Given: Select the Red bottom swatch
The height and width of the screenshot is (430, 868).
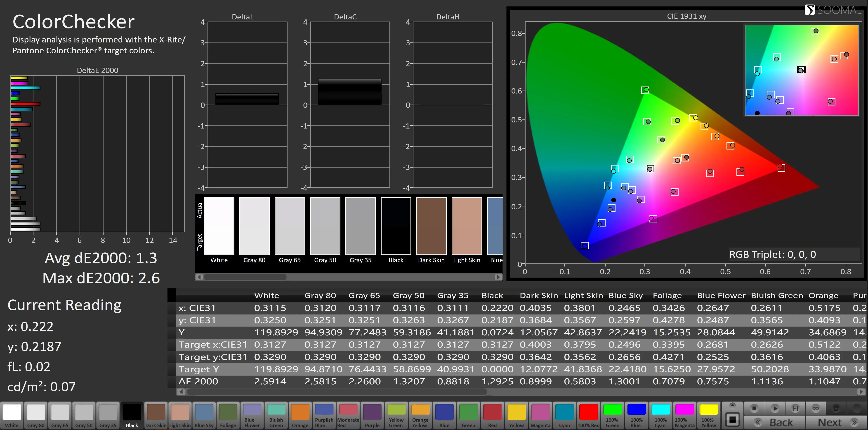Looking at the screenshot, I should tap(492, 415).
